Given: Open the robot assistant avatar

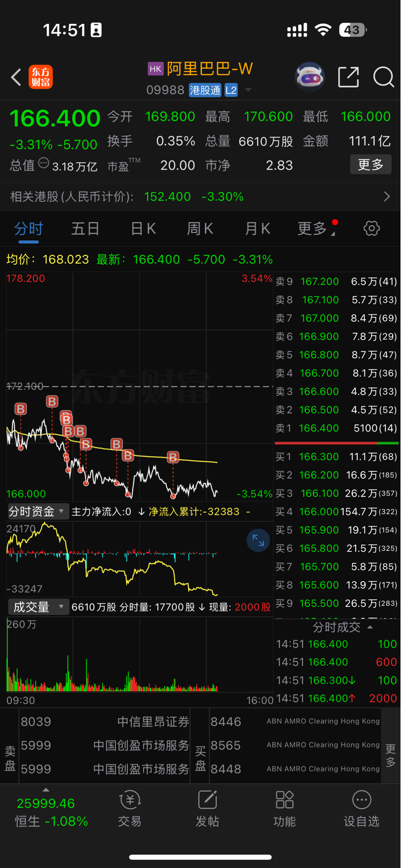Looking at the screenshot, I should pyautogui.click(x=310, y=77).
